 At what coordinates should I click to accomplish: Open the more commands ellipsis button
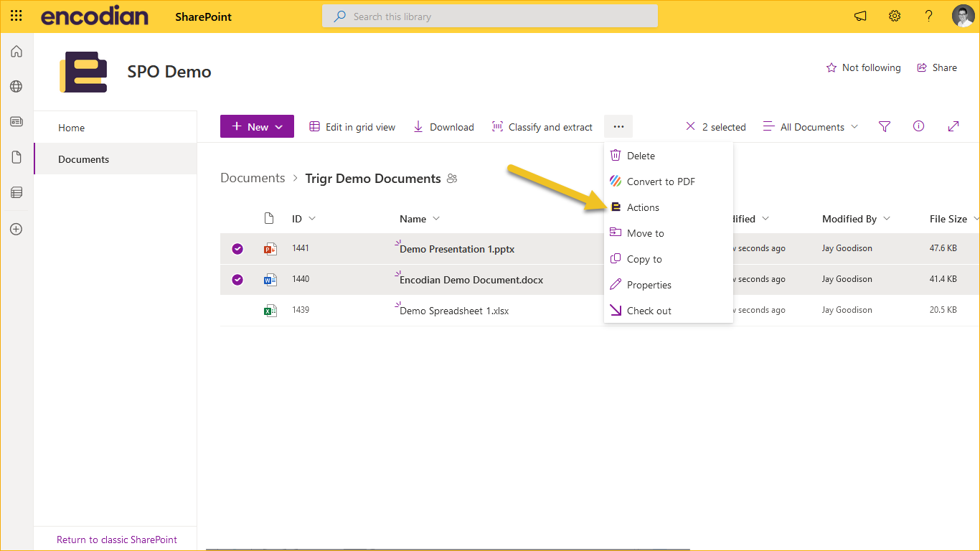[x=618, y=127]
